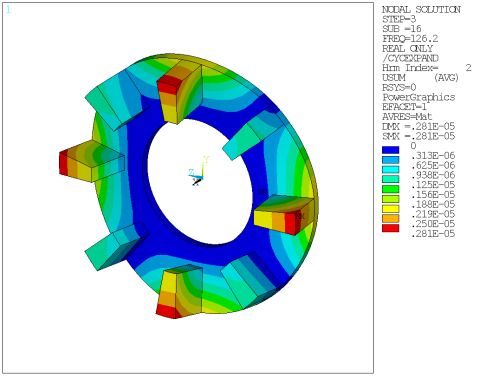
Task: Click the 'SUB =16' text
Action: 402,29
